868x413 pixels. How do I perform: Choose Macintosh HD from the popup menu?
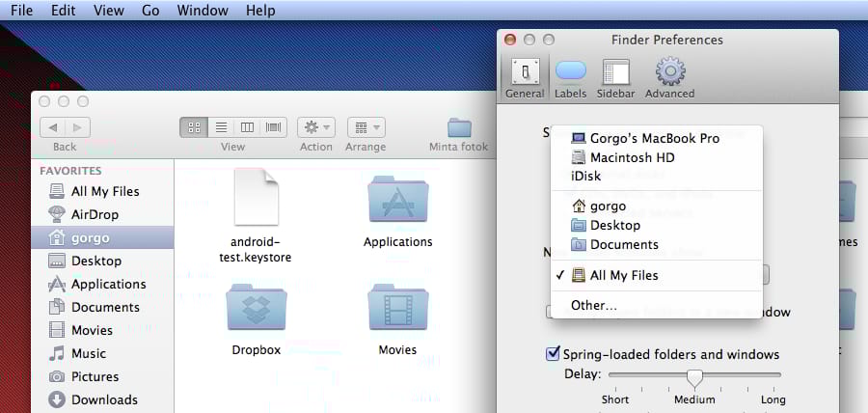pos(657,158)
